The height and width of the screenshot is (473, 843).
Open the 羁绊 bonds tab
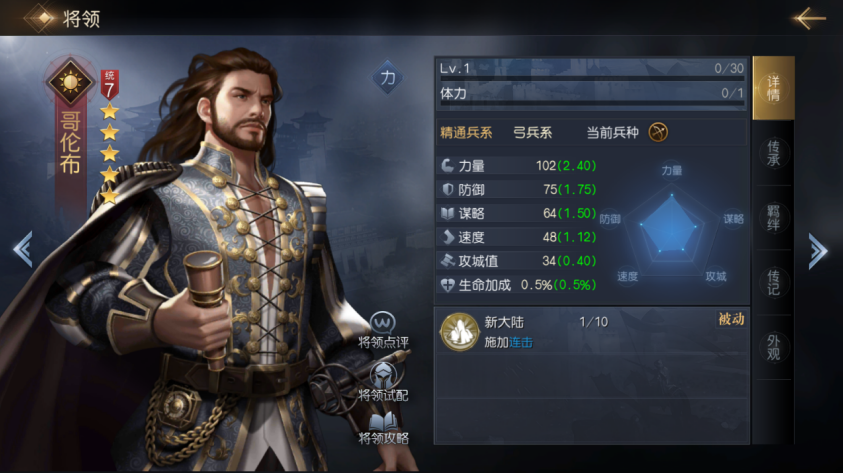click(773, 218)
